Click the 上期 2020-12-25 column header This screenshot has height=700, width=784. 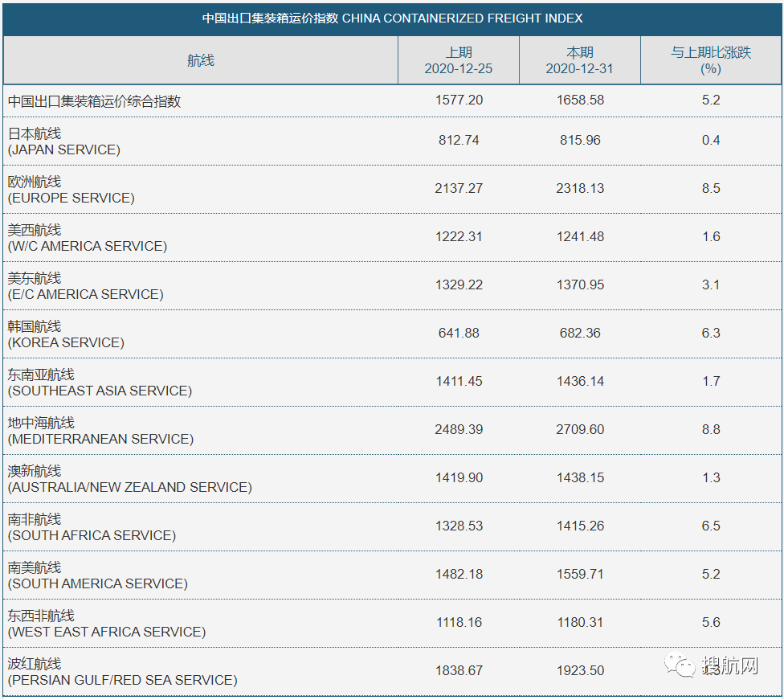[x=459, y=59]
